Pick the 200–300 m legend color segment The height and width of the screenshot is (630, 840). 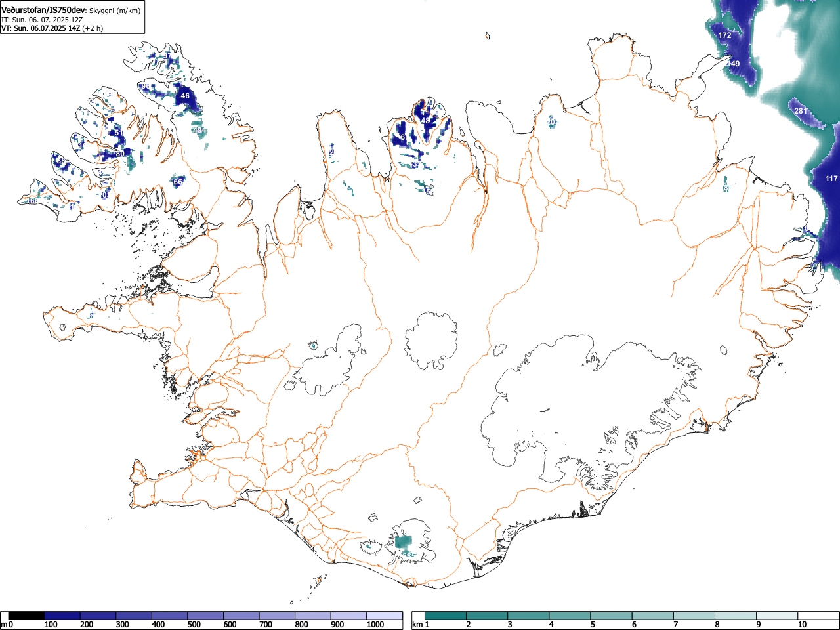pyautogui.click(x=98, y=616)
